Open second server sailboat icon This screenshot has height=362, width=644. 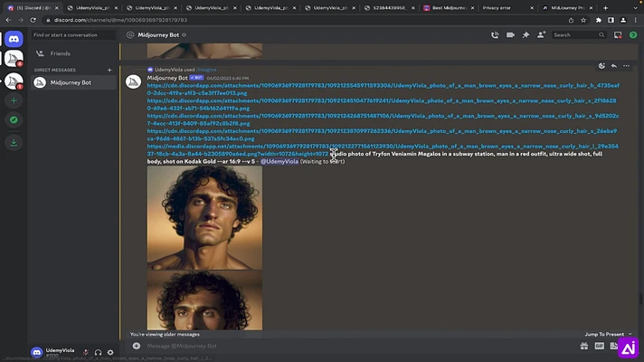click(x=14, y=81)
